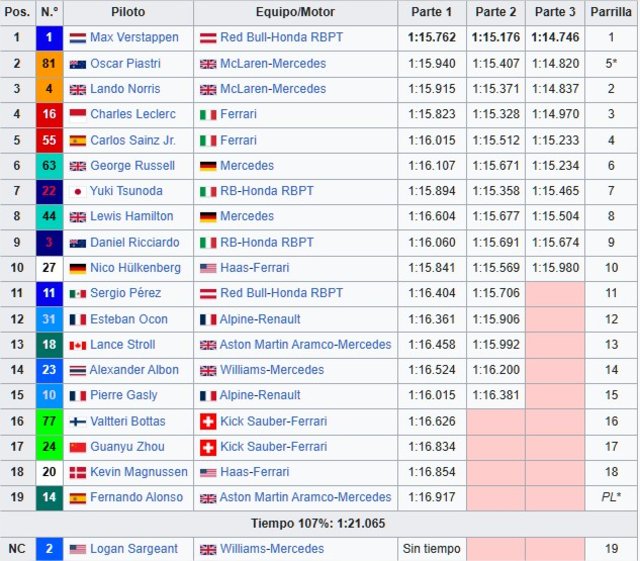Open Red Bull-Honda RBPT in Verstappen row
The image size is (640, 561).
pos(281,38)
